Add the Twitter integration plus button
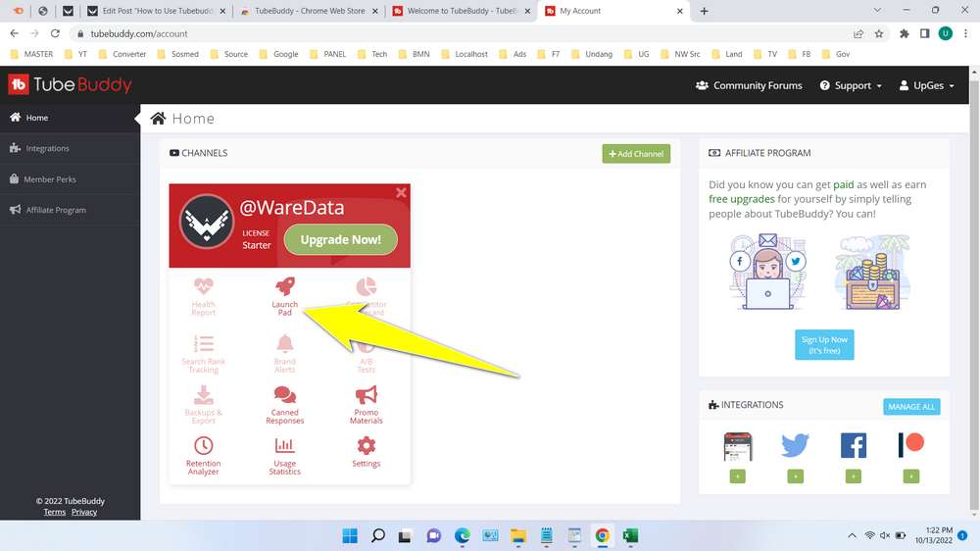This screenshot has height=551, width=980. [x=795, y=476]
